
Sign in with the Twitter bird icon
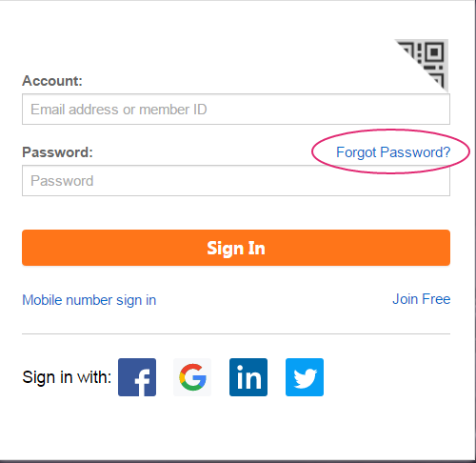coord(305,377)
